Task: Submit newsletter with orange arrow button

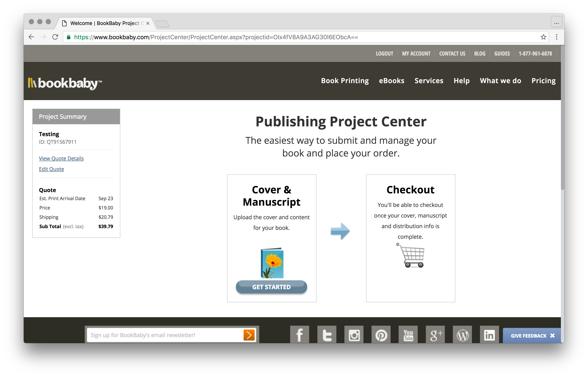Action: (x=249, y=335)
